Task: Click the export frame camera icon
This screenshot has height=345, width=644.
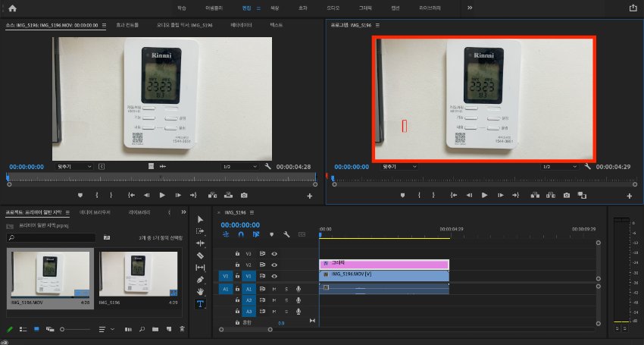Action: tap(566, 195)
